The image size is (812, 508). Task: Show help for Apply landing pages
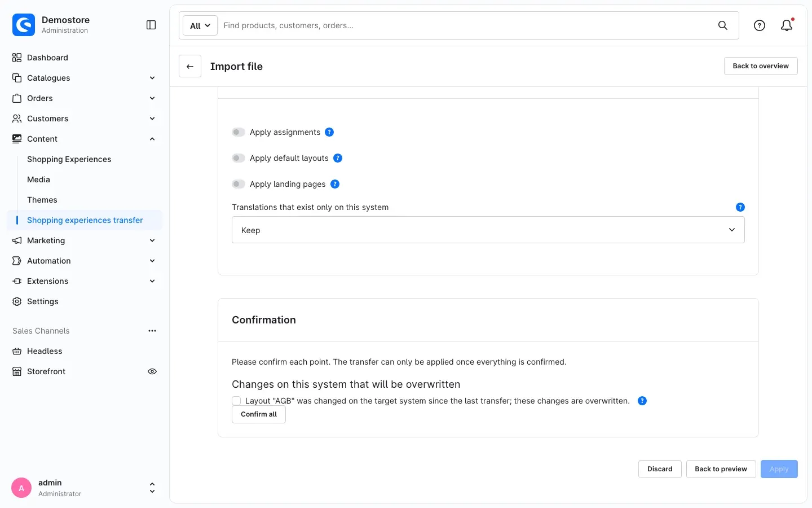335,184
